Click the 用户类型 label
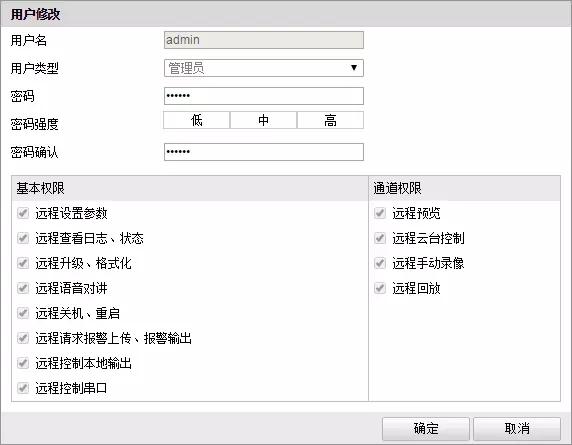 (34, 68)
